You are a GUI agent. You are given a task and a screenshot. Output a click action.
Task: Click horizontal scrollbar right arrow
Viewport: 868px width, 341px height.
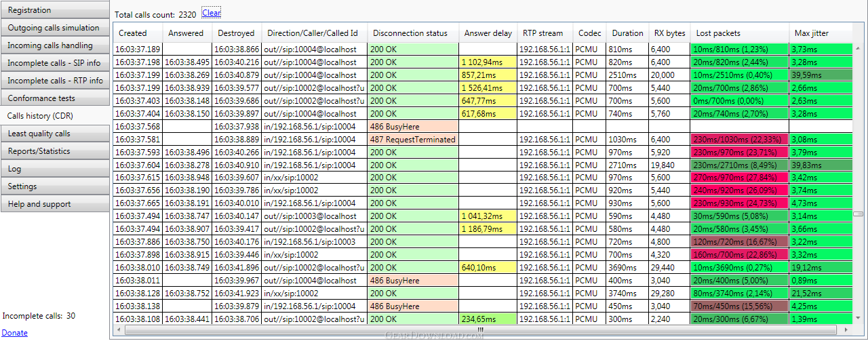pyautogui.click(x=847, y=330)
